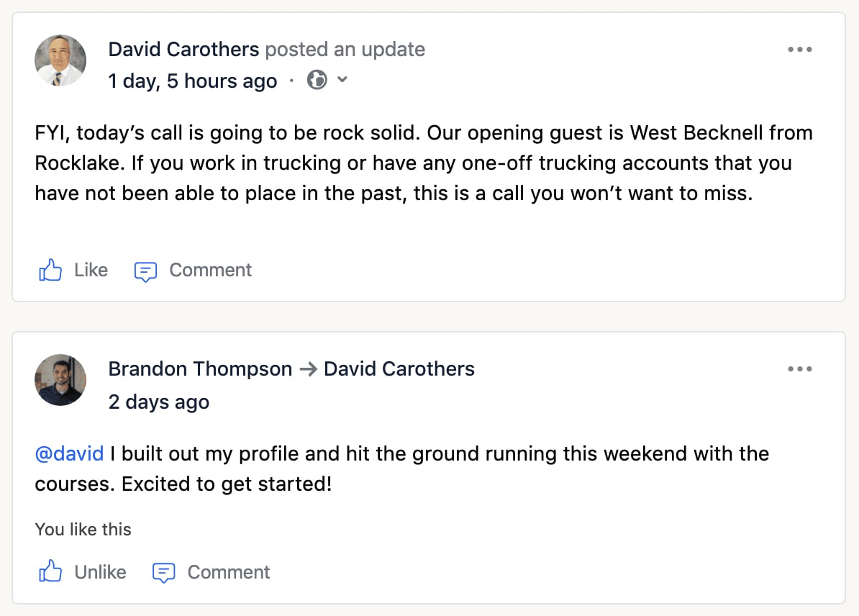Like David Carothers' update
The width and height of the screenshot is (859, 616).
tap(91, 270)
